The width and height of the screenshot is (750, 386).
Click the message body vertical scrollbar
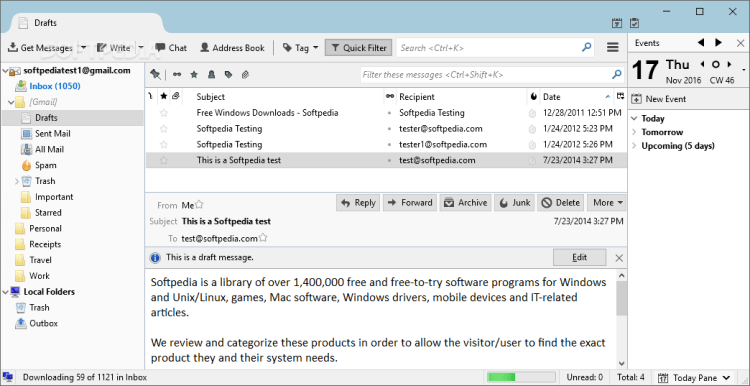(x=621, y=319)
